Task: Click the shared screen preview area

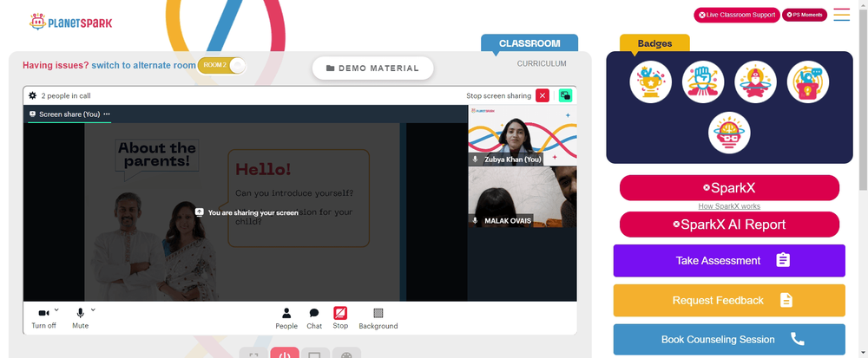Action: pyautogui.click(x=246, y=212)
